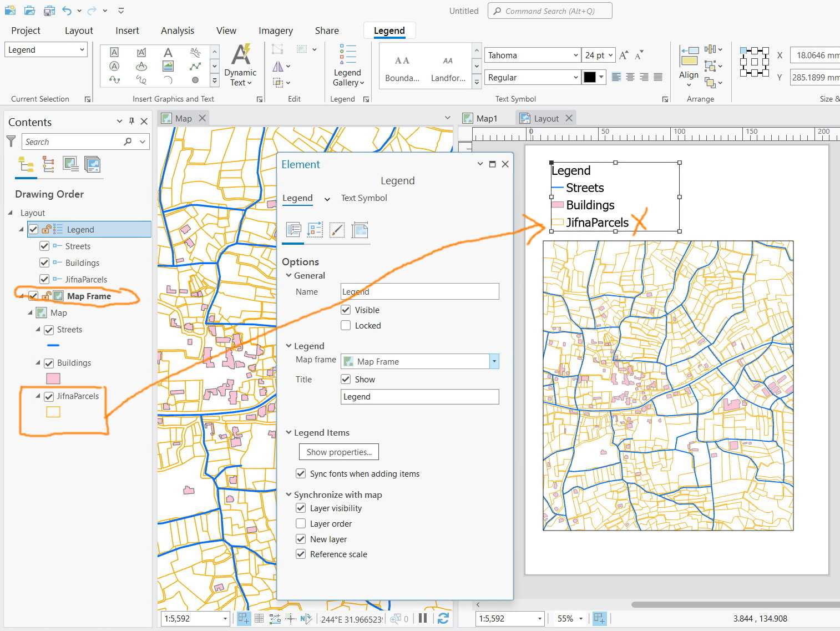This screenshot has height=631, width=840.
Task: Click the black text color swatch
Action: coord(589,77)
